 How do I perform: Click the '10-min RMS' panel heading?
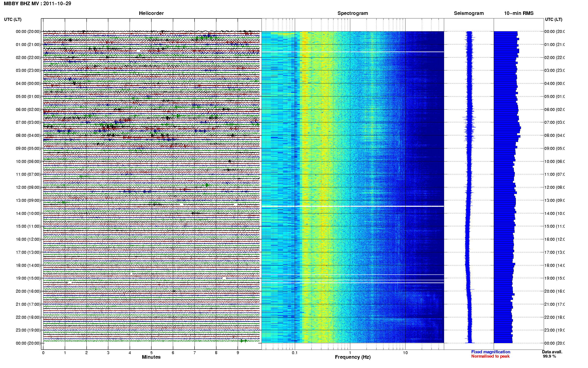tap(519, 13)
